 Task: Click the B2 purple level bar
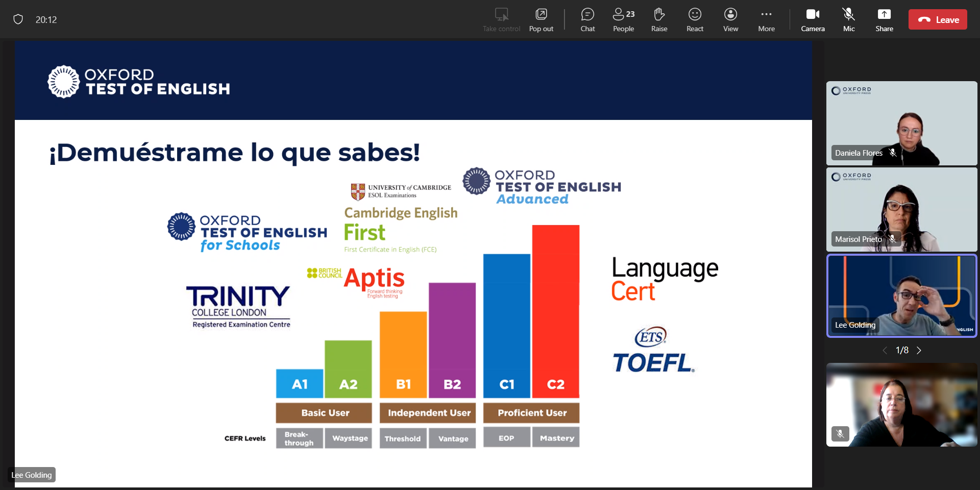[x=452, y=340]
